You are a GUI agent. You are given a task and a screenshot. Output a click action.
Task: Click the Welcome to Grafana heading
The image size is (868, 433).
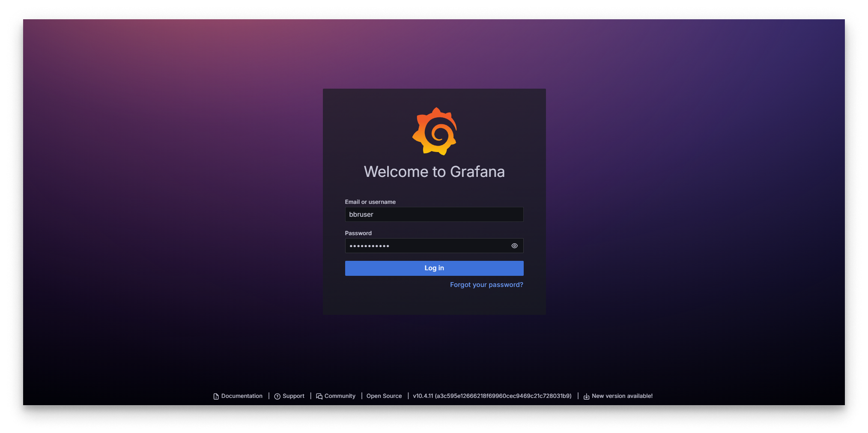click(434, 171)
